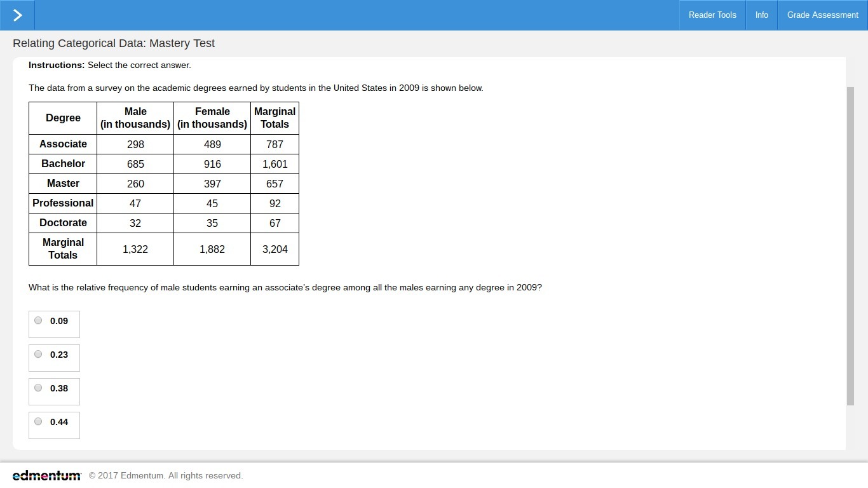
Task: Click the edmentum logo in footer
Action: (x=46, y=475)
